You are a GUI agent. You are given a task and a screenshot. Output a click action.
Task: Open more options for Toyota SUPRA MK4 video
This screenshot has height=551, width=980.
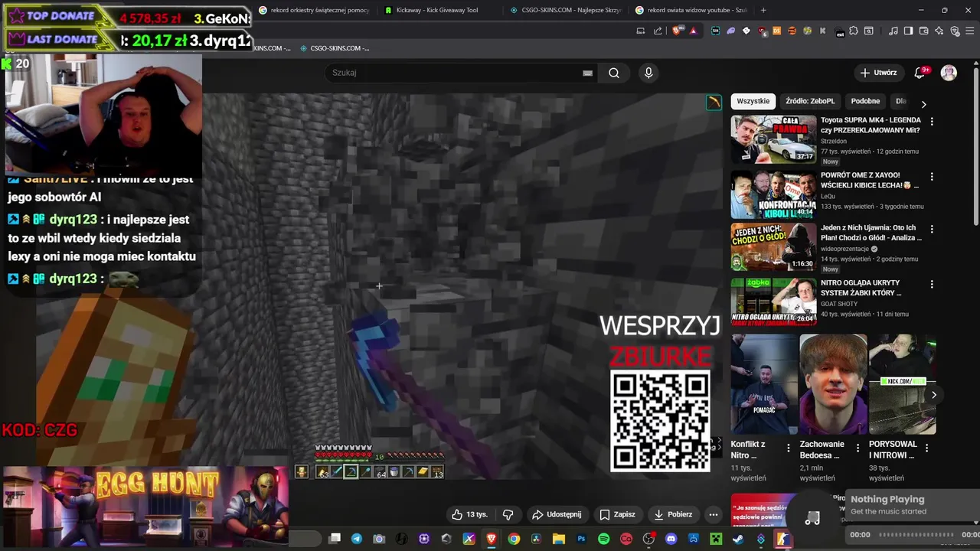[932, 122]
